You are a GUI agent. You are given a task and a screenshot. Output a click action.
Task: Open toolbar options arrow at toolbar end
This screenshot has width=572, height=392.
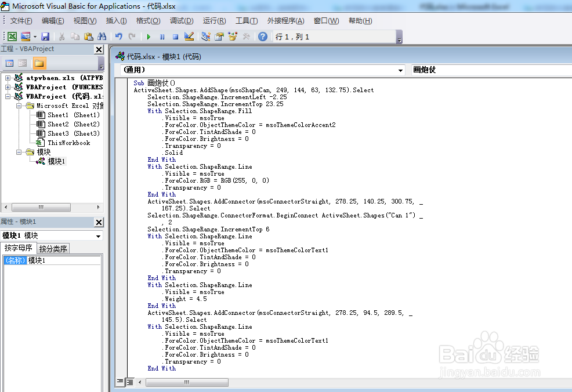click(x=400, y=38)
